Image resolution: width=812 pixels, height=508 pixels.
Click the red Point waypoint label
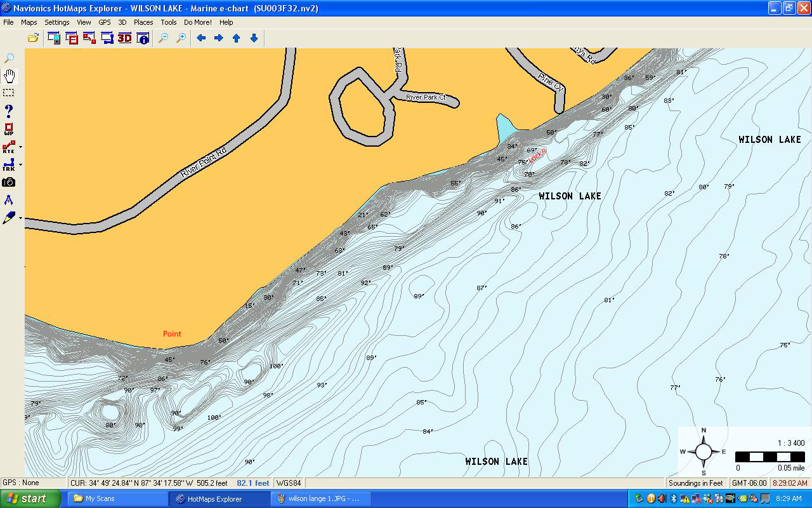point(172,333)
